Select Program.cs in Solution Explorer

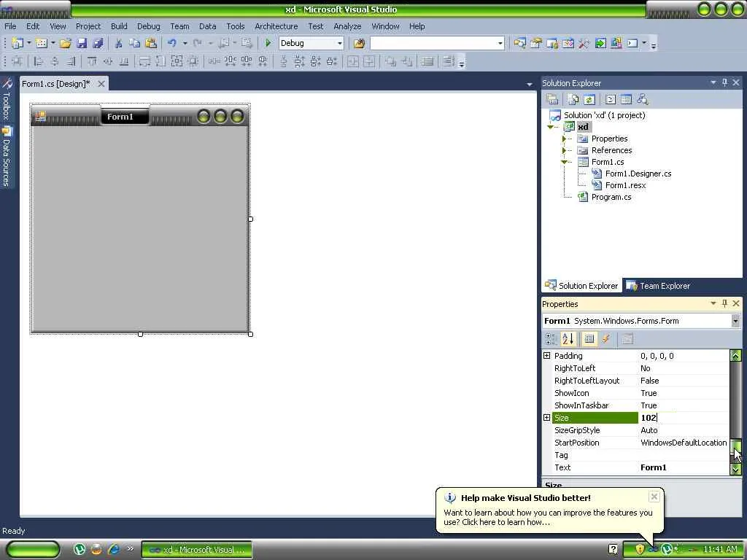click(x=611, y=197)
